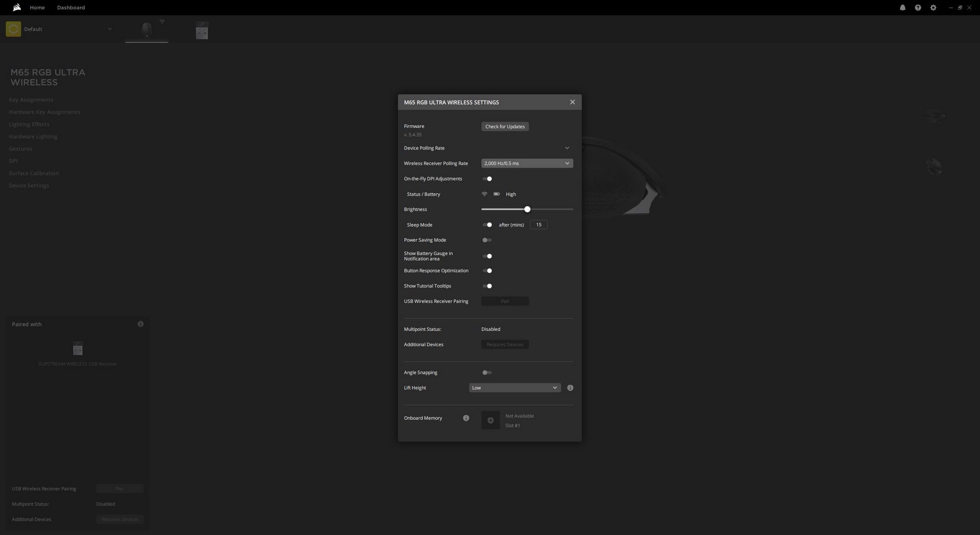Click the Paired with info icon
Image resolution: width=980 pixels, height=535 pixels.
(140, 324)
